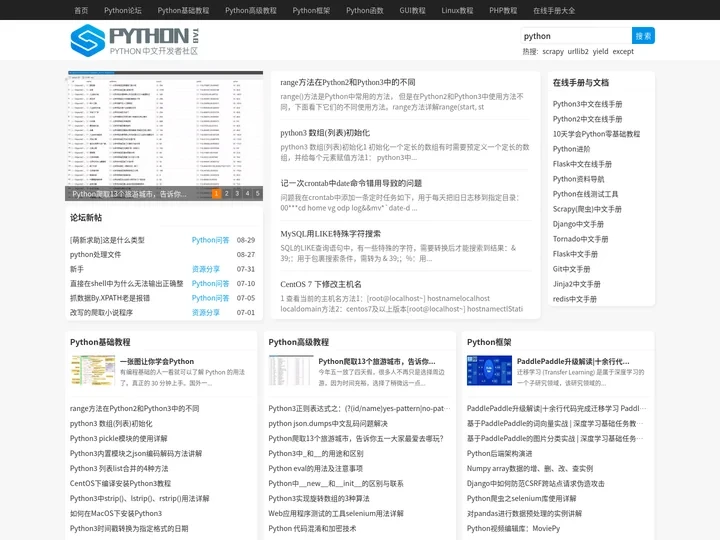Open PHP教程 nav item
The width and height of the screenshot is (720, 540).
click(503, 10)
